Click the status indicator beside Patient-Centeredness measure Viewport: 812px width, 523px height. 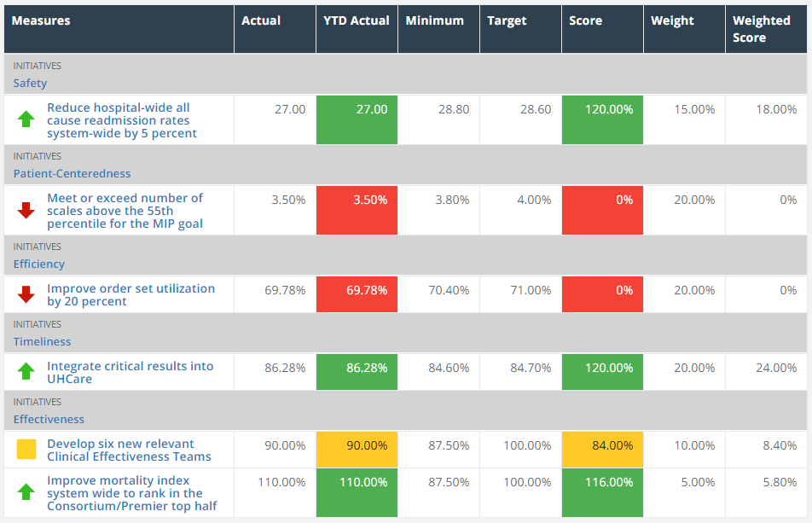pyautogui.click(x=25, y=210)
